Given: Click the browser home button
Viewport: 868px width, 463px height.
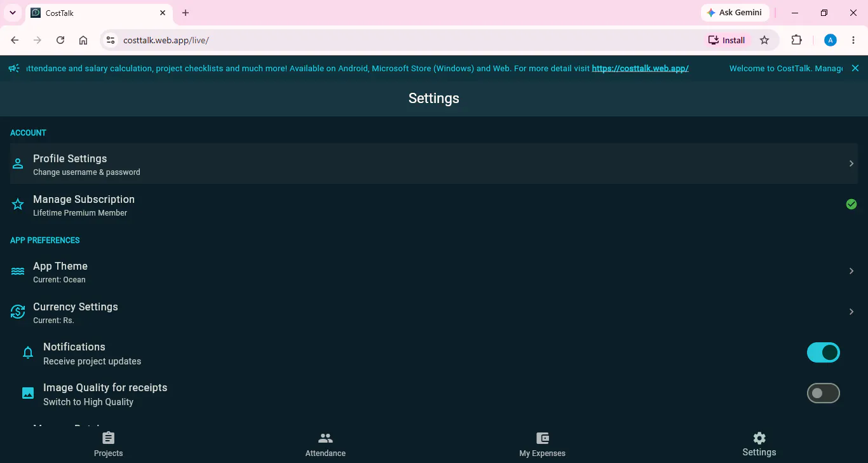Looking at the screenshot, I should click(x=83, y=40).
